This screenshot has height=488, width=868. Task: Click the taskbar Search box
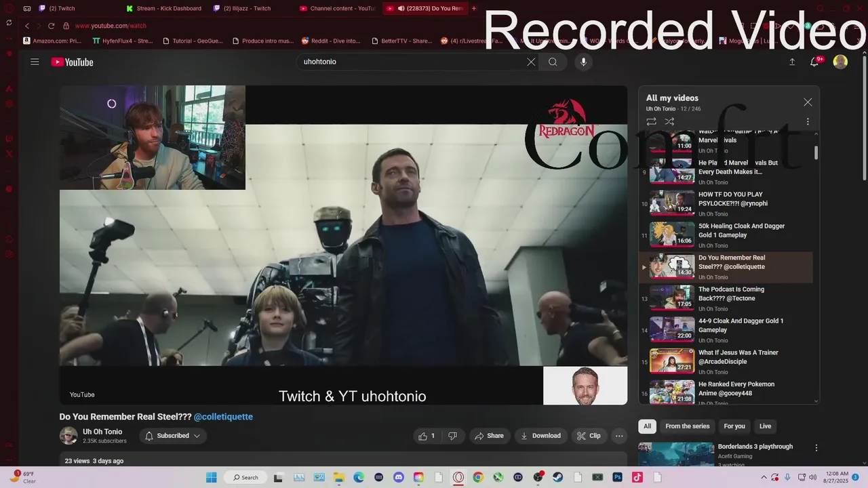(x=245, y=477)
